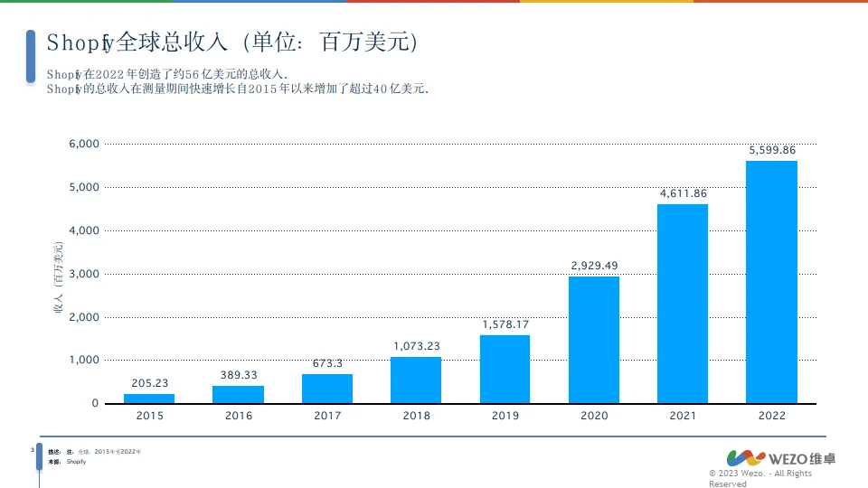This screenshot has height=488, width=868.
Task: Select the 2019 revenue bar
Action: (x=505, y=369)
